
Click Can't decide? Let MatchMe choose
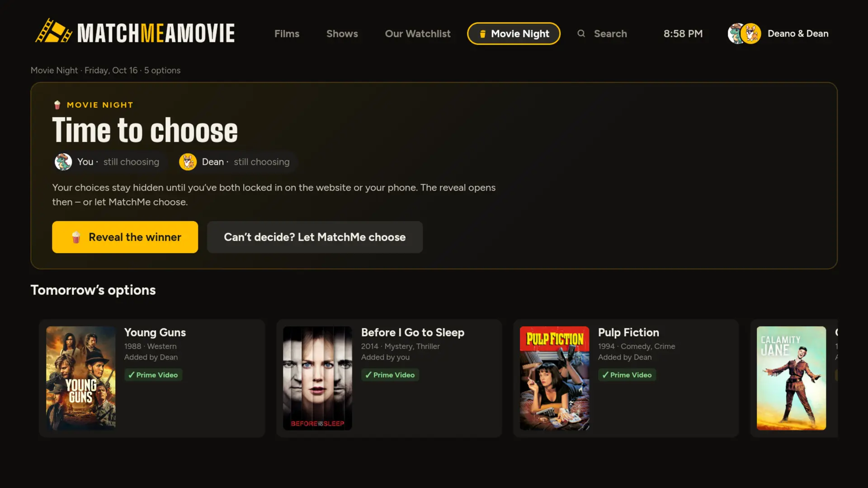315,237
